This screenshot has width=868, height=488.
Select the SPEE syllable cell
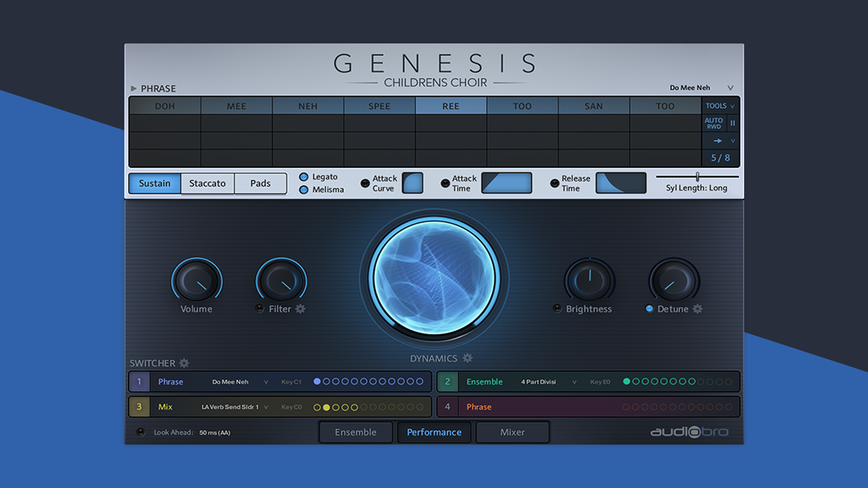tap(379, 106)
